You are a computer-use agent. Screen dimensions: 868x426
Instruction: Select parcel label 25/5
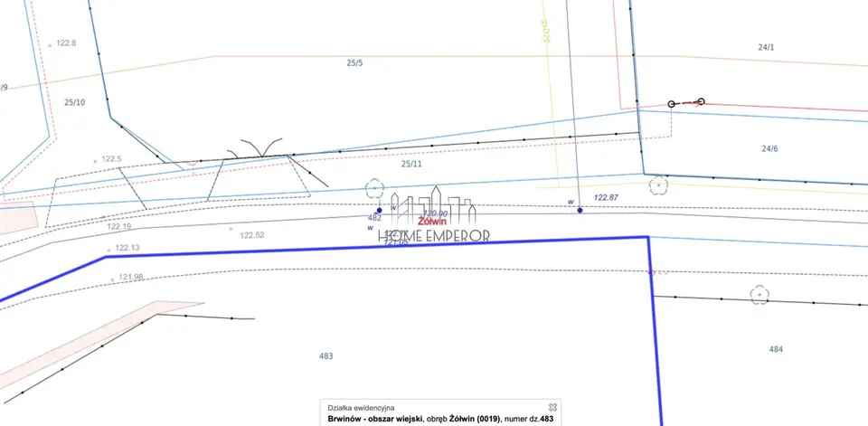tap(354, 63)
